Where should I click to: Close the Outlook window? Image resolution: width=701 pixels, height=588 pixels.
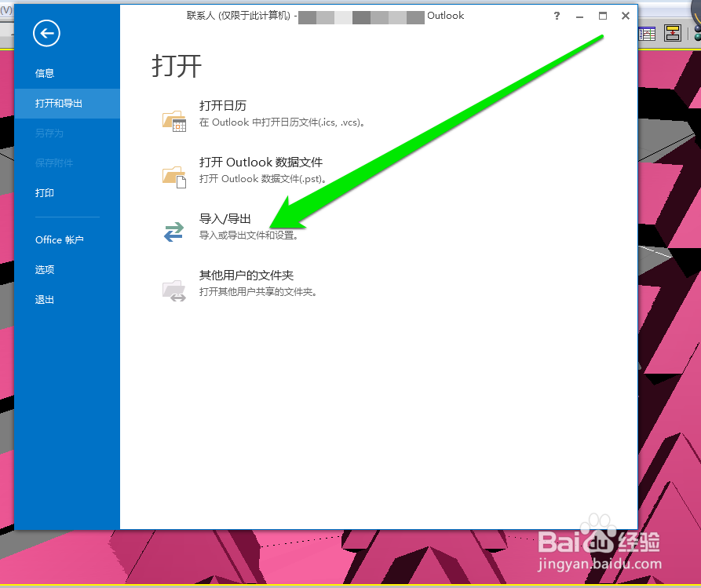click(x=626, y=16)
